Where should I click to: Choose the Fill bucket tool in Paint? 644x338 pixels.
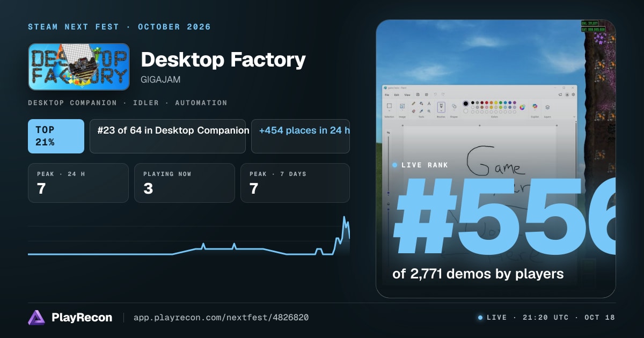click(421, 104)
